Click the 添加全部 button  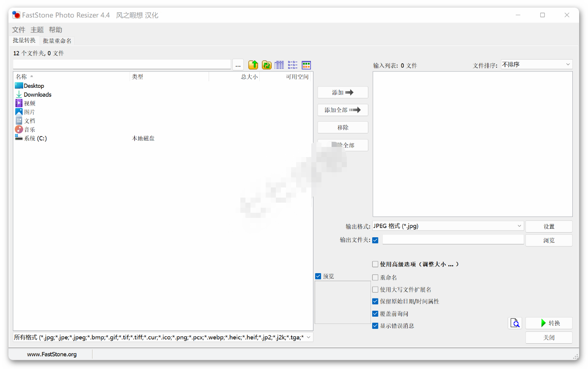click(x=343, y=110)
